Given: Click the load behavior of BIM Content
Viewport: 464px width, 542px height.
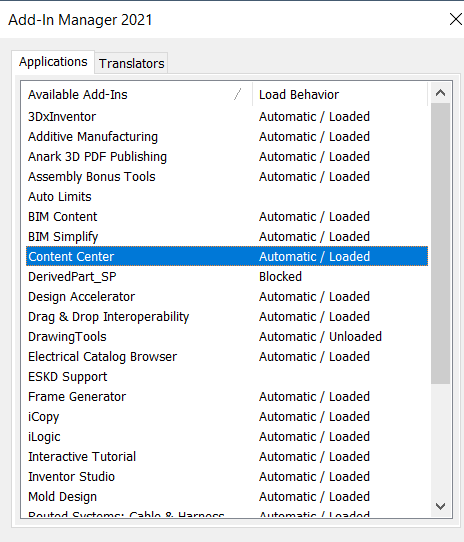Looking at the screenshot, I should pyautogui.click(x=314, y=217).
